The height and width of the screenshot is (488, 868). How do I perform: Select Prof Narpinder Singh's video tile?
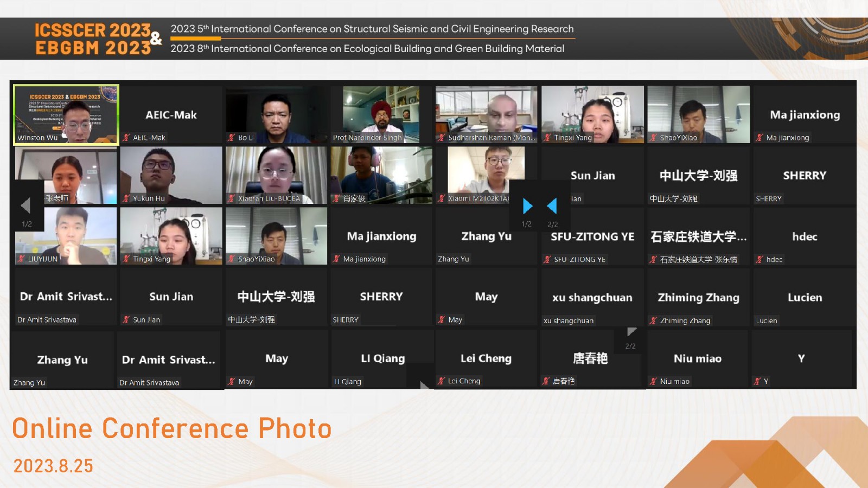point(381,114)
